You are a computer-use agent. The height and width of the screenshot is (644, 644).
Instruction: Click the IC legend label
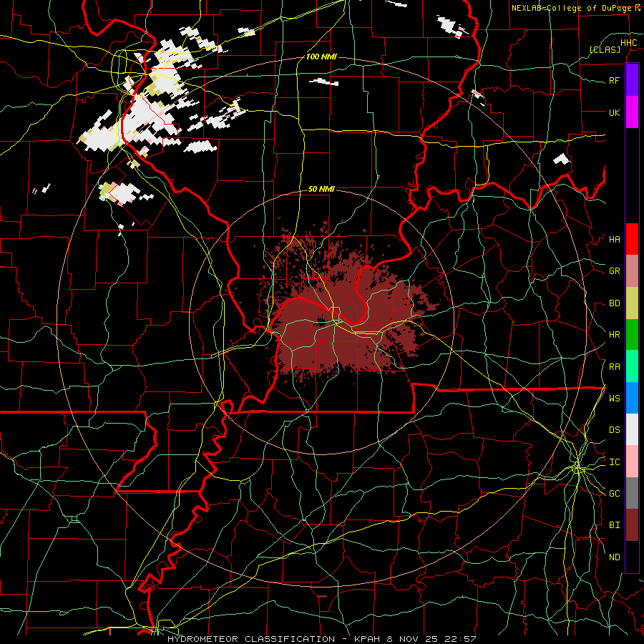[614, 462]
